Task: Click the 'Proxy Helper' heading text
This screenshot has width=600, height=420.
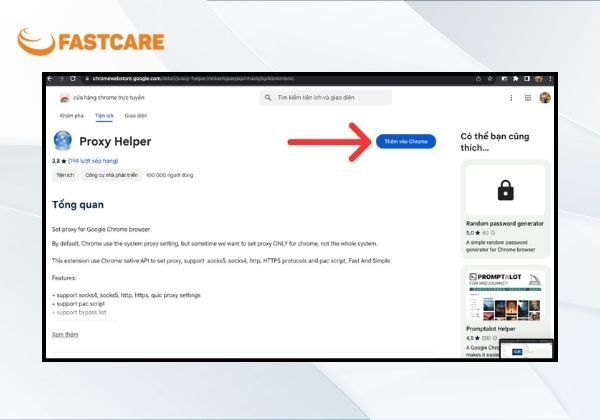Action: coord(115,142)
